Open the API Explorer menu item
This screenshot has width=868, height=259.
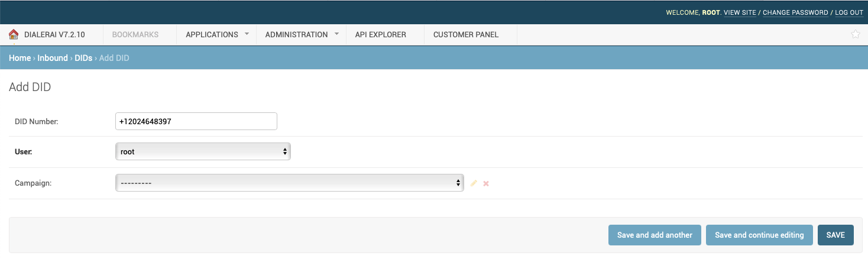click(380, 34)
